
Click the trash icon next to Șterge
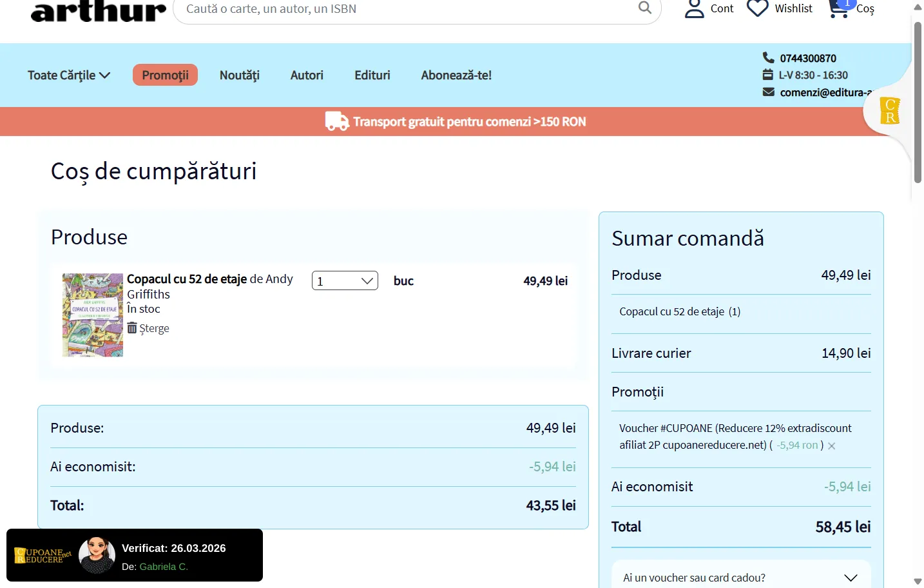pyautogui.click(x=132, y=328)
